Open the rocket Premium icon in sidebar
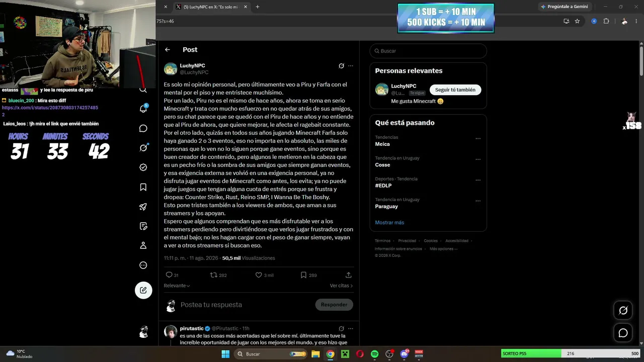Viewport: 644px width, 362px height. pos(143,207)
